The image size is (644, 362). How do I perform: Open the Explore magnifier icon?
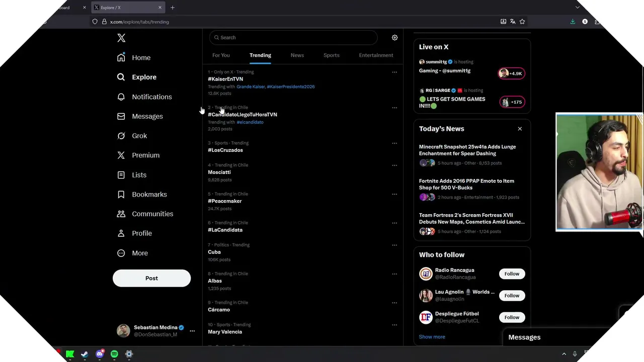coord(121,77)
